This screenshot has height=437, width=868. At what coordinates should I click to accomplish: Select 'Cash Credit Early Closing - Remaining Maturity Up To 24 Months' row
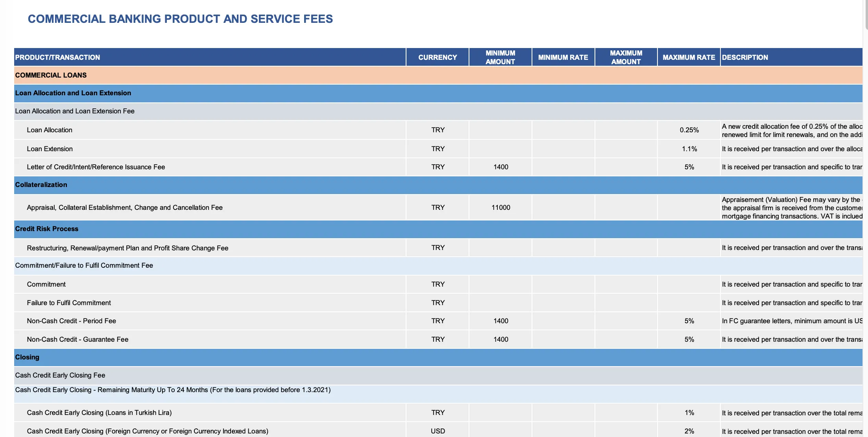coord(438,394)
